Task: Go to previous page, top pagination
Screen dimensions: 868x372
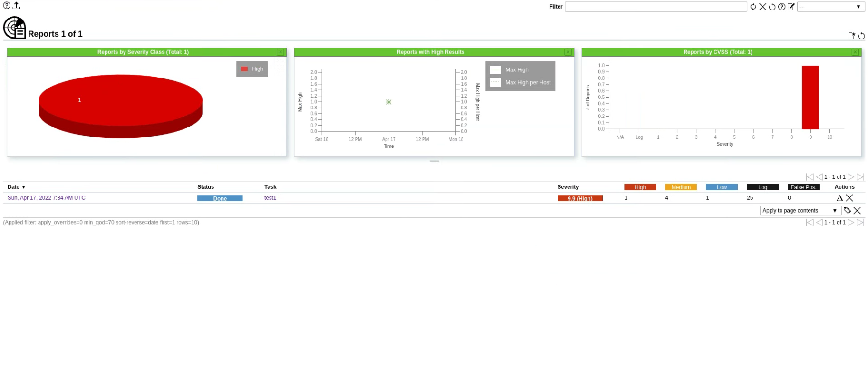Action: tap(819, 176)
